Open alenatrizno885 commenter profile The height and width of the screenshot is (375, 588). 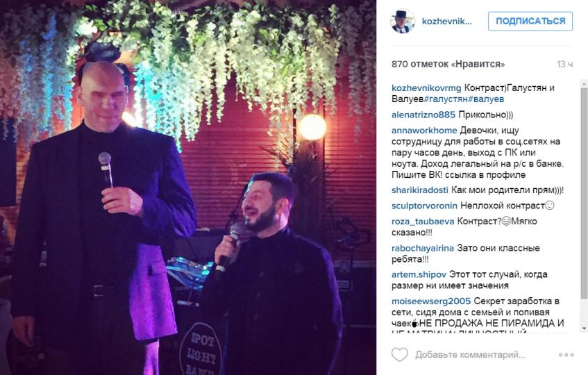[423, 115]
